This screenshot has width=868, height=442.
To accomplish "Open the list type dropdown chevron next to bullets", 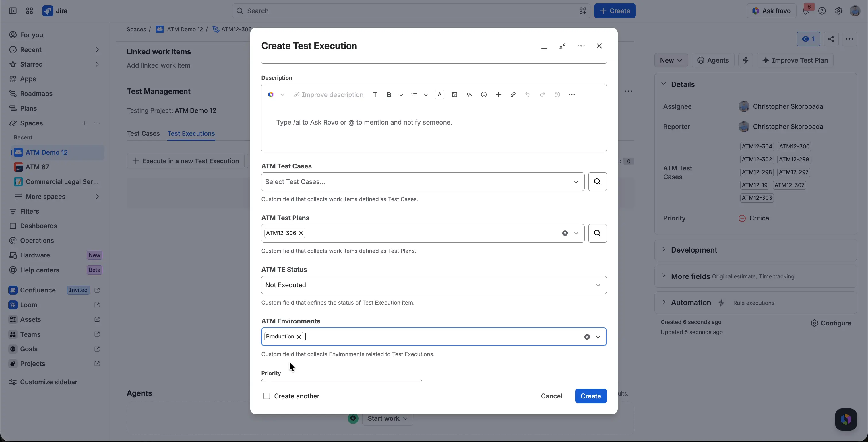I will pyautogui.click(x=426, y=95).
